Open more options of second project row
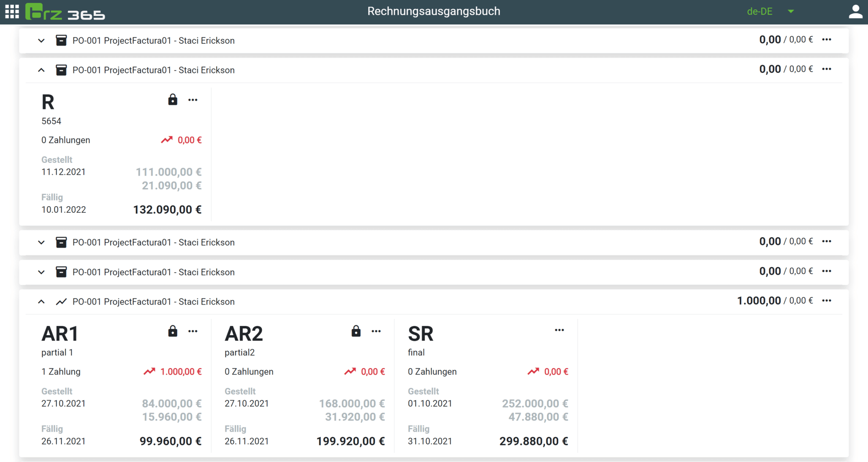The image size is (868, 462). click(827, 69)
